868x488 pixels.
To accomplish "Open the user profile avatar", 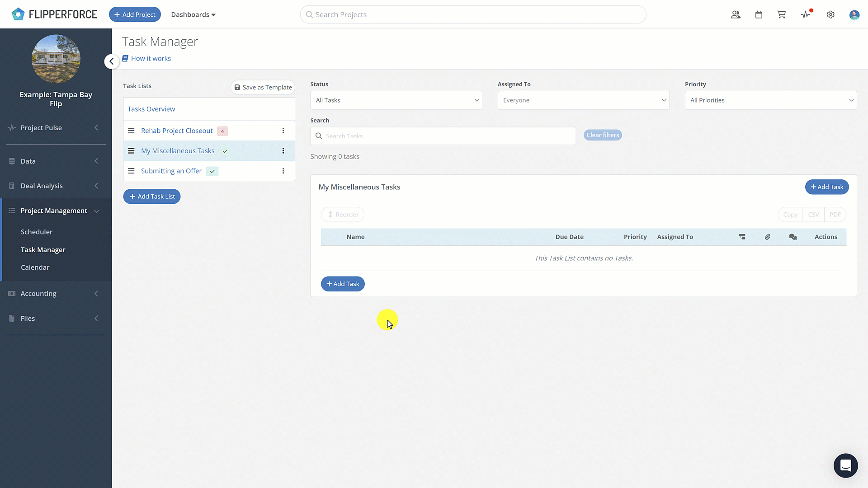I will click(854, 15).
